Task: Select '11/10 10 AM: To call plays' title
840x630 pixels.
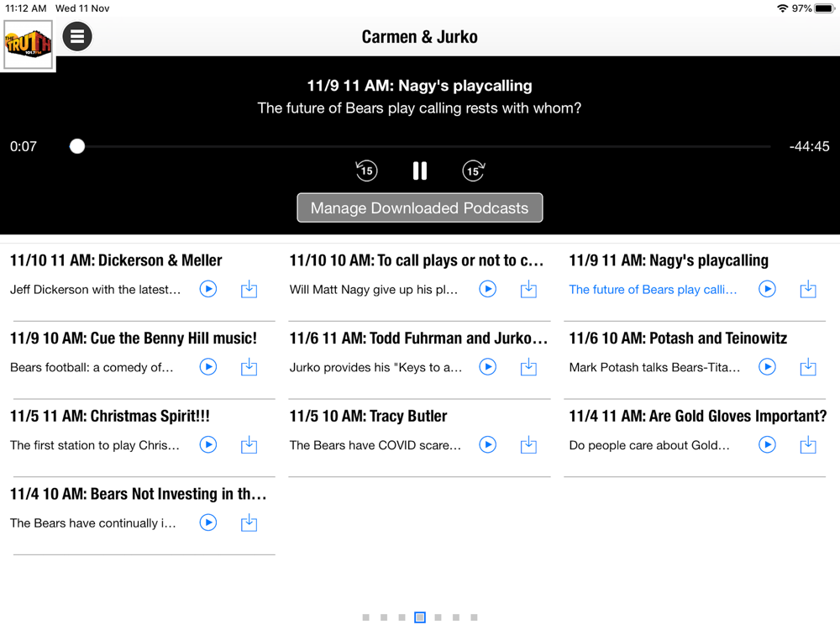Action: 417,260
